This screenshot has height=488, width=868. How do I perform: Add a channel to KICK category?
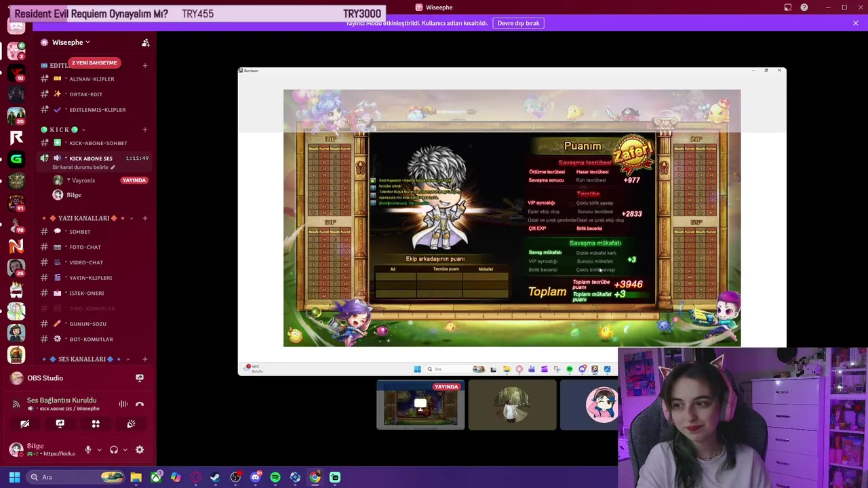(145, 129)
